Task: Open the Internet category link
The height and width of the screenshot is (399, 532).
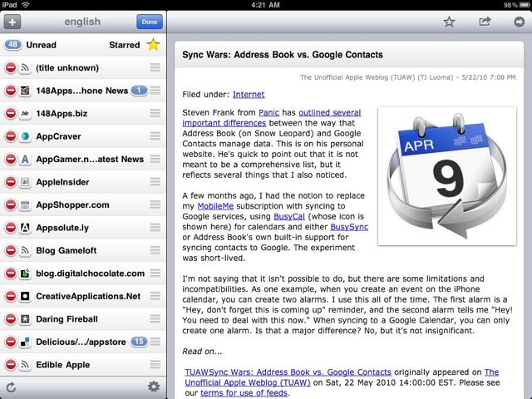Action: click(249, 94)
